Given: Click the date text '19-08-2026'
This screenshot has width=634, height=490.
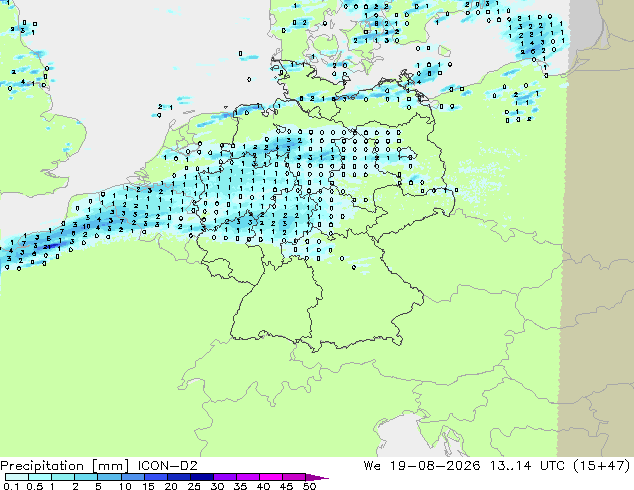Looking at the screenshot, I should [435, 466].
